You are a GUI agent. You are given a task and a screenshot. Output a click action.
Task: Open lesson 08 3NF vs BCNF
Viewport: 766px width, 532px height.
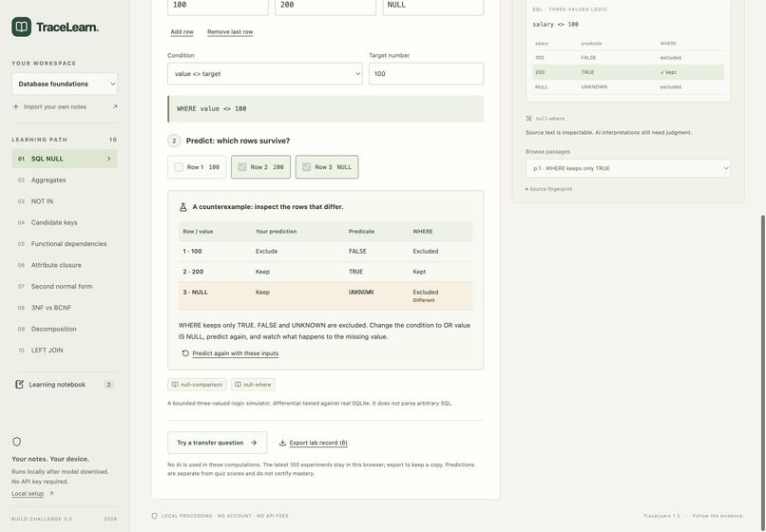coord(65,308)
